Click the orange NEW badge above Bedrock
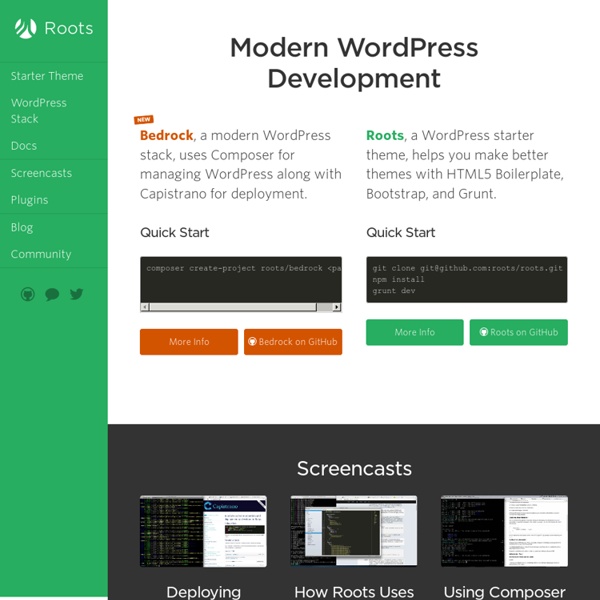600x600 pixels. click(144, 119)
